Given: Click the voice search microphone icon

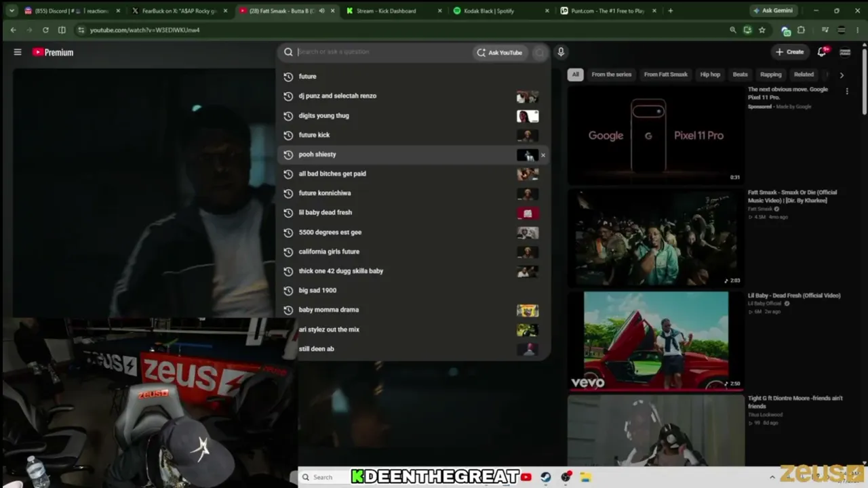Looking at the screenshot, I should tap(561, 52).
